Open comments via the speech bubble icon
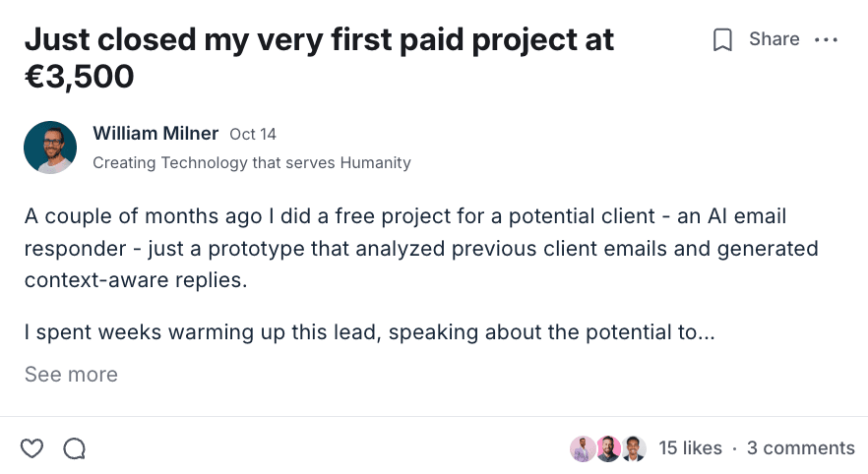 (x=75, y=448)
